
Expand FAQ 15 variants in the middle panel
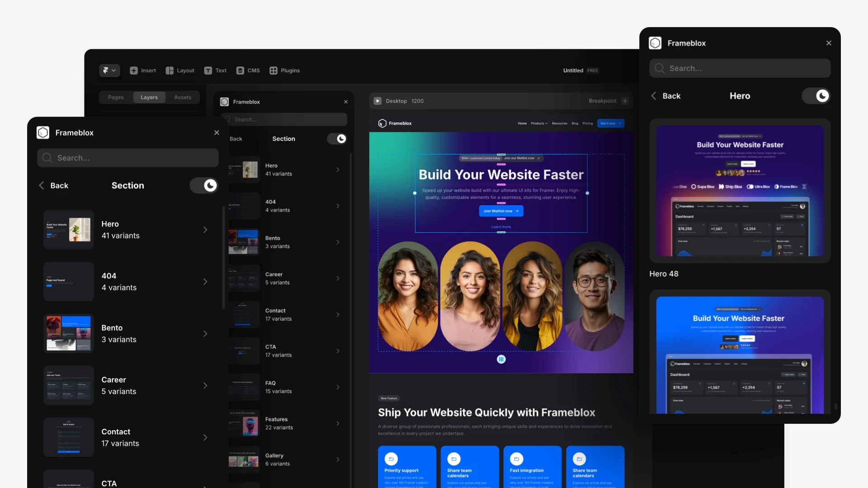[x=338, y=387]
